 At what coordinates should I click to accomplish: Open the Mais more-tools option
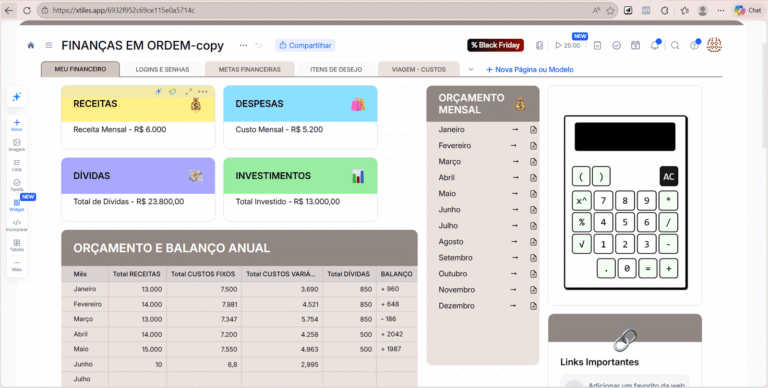[x=17, y=266]
